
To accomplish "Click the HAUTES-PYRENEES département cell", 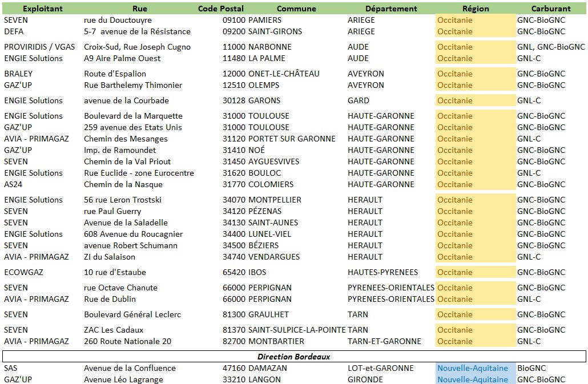I will (382, 272).
